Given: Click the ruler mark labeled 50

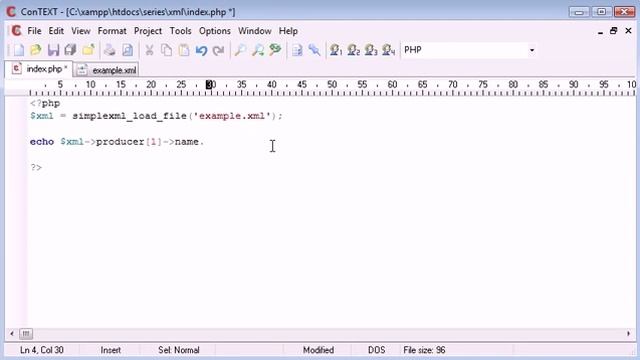Looking at the screenshot, I should (332, 84).
